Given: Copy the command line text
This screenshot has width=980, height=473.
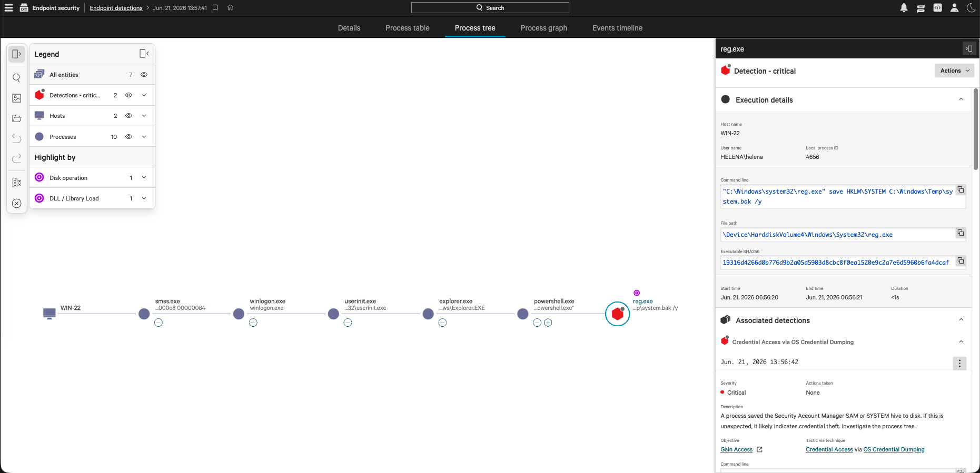Looking at the screenshot, I should pyautogui.click(x=961, y=190).
